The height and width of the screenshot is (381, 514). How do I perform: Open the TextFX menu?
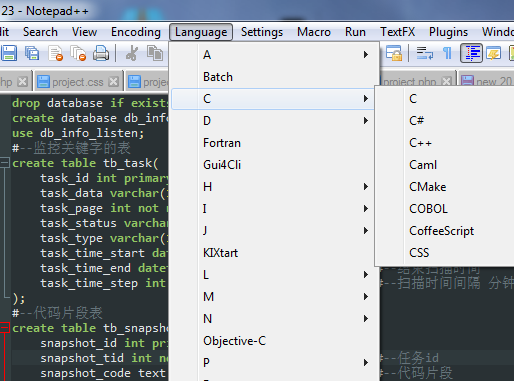click(x=397, y=32)
